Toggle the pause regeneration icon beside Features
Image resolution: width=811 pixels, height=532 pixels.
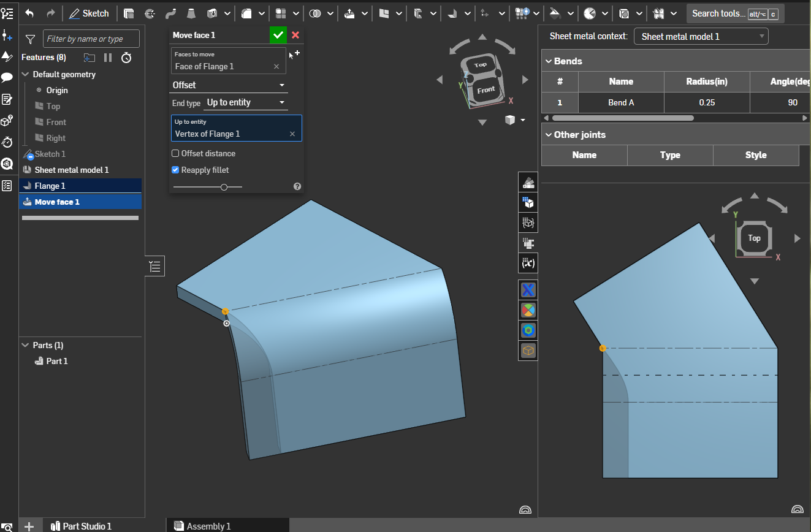coord(108,58)
